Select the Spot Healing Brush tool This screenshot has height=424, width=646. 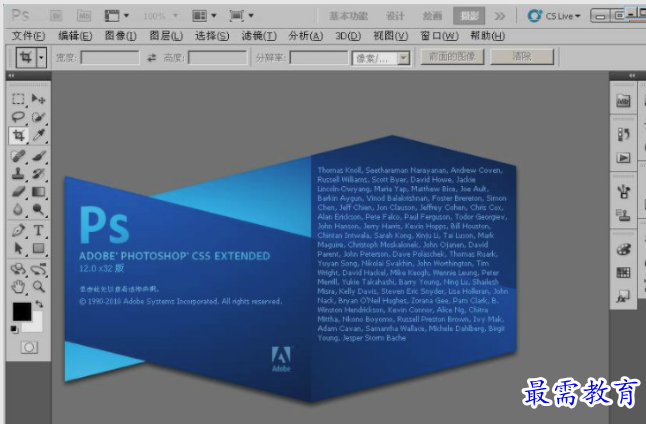(x=18, y=156)
